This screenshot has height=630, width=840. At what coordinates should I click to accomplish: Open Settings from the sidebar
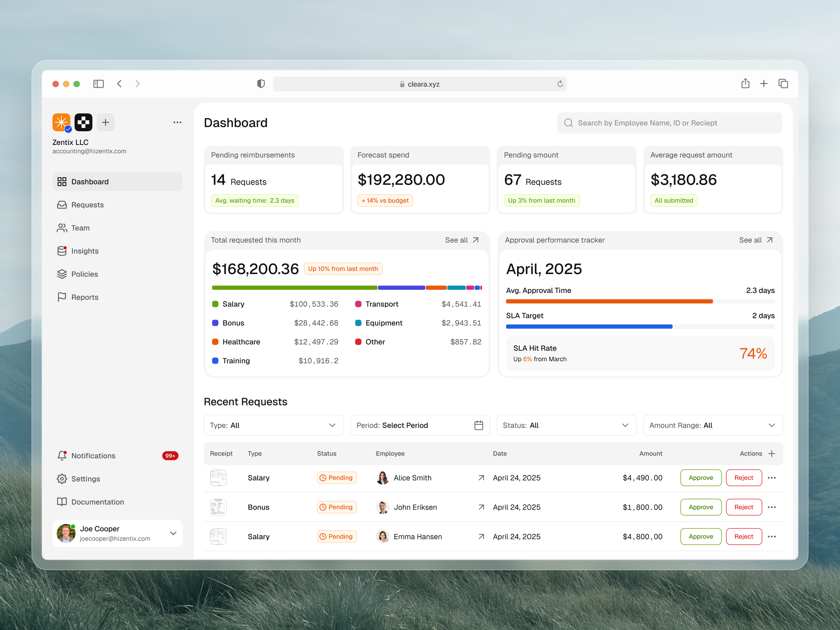click(x=85, y=479)
